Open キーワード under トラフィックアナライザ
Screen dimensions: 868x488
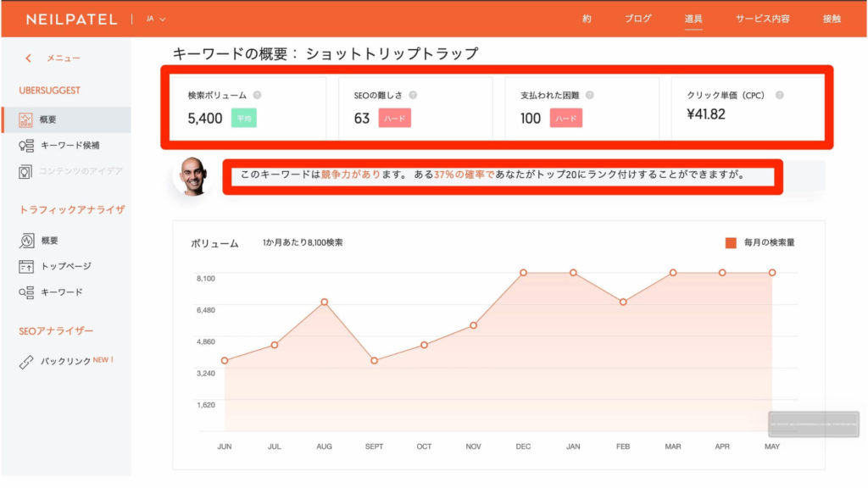[62, 292]
